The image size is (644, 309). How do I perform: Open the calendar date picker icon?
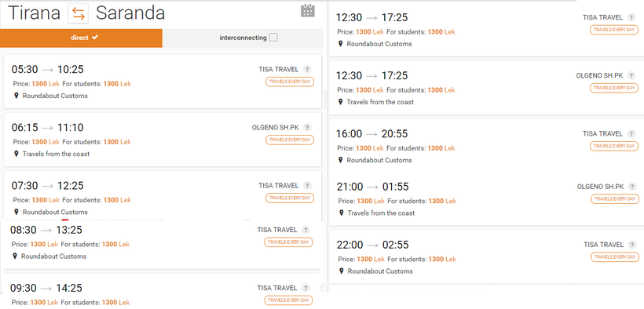[x=308, y=10]
